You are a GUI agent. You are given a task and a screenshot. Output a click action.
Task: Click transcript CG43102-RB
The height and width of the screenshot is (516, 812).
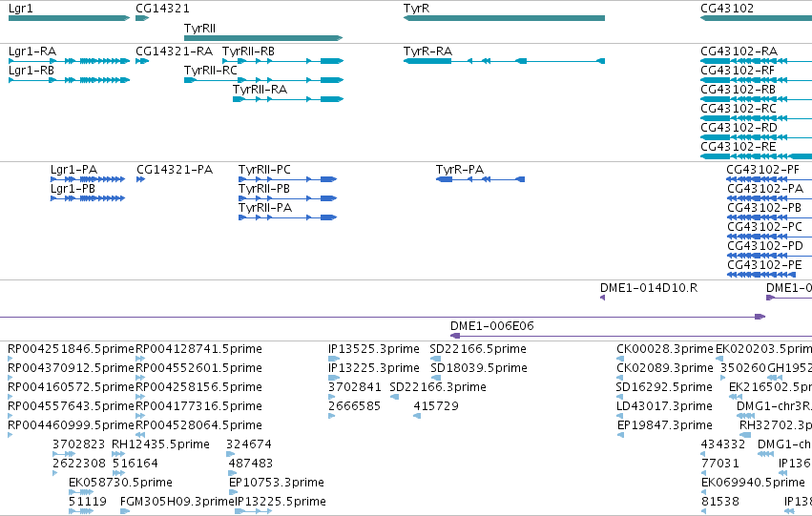(738, 90)
